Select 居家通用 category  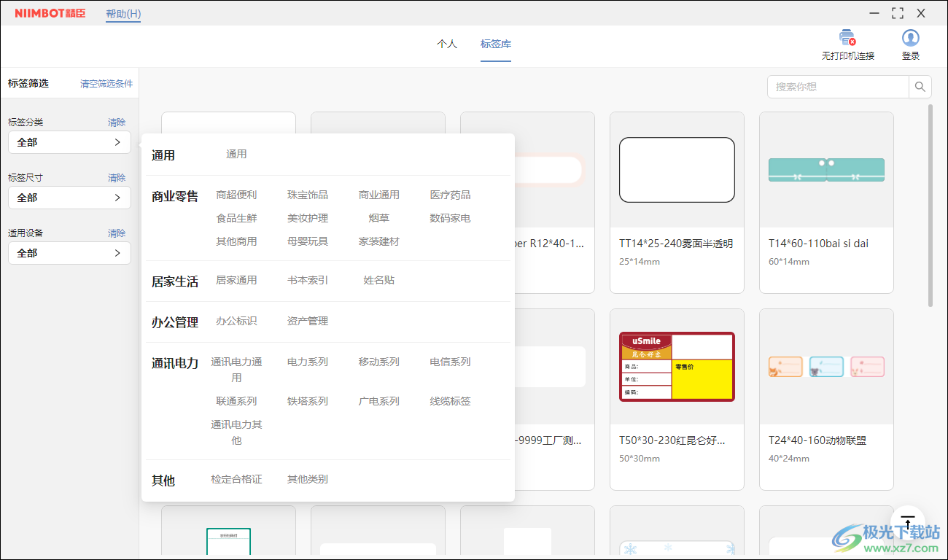236,280
